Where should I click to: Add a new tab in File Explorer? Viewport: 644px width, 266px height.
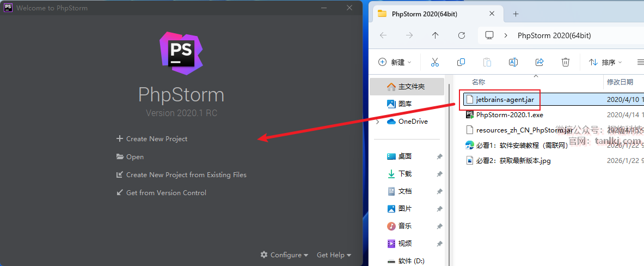516,14
